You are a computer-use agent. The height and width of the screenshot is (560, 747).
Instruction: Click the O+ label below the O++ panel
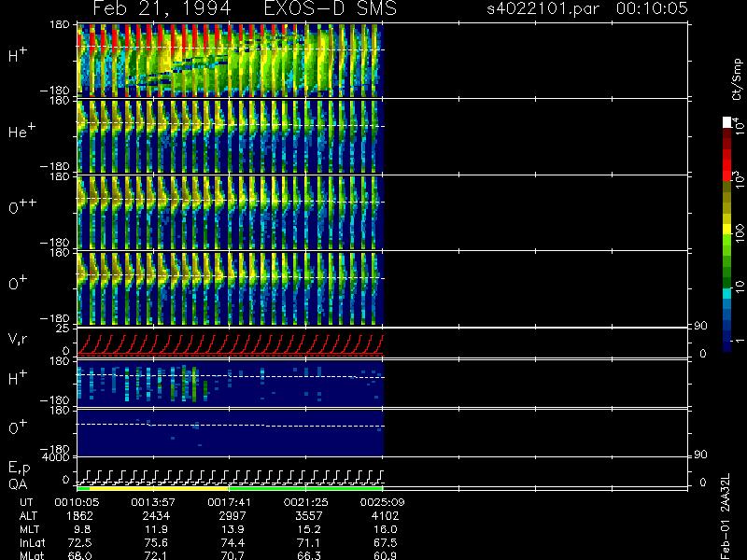pos(18,283)
